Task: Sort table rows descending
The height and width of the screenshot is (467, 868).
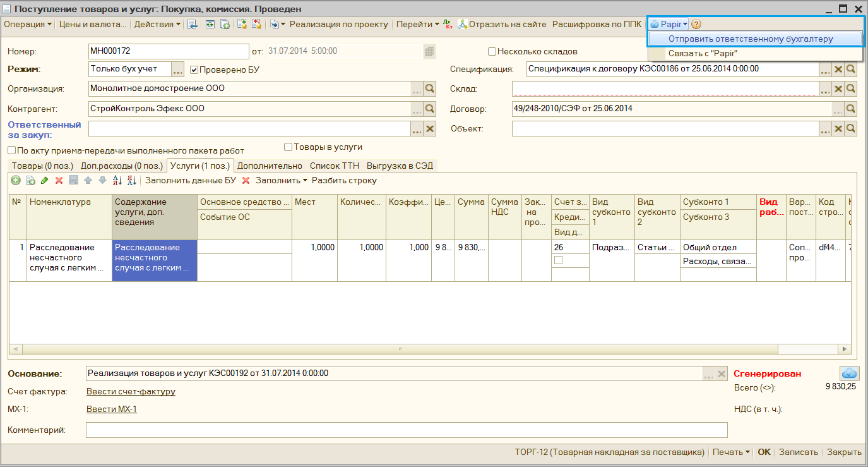Action: tap(131, 181)
